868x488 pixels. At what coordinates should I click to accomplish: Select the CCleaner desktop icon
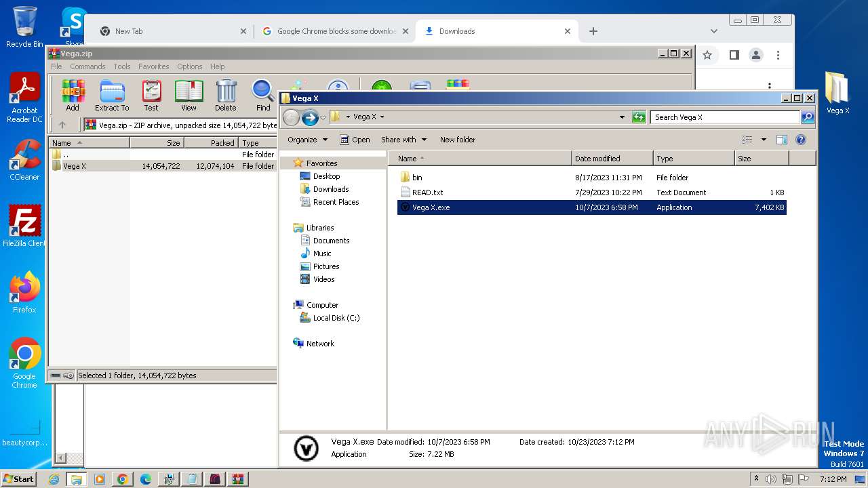(x=24, y=160)
